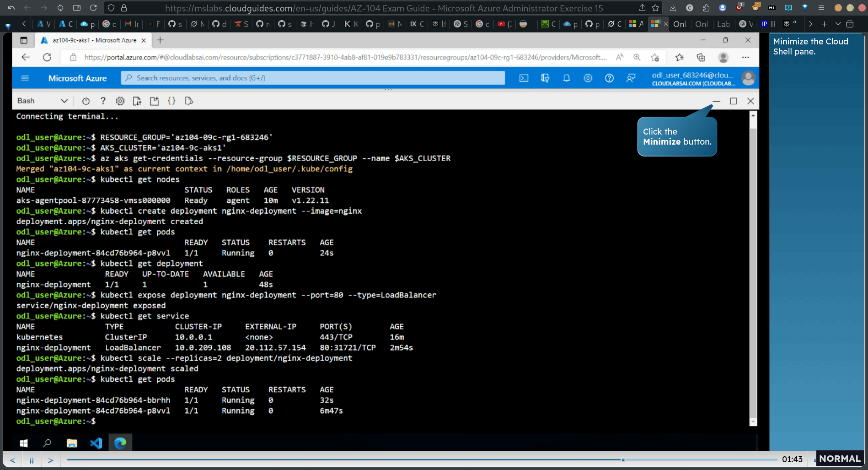
Task: Open the Cloud Shell editor curly braces icon
Action: (x=171, y=101)
